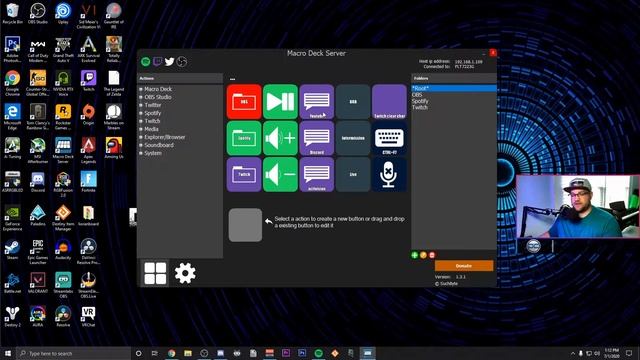The image size is (640, 360).
Task: Open the button grid view
Action: [155, 273]
